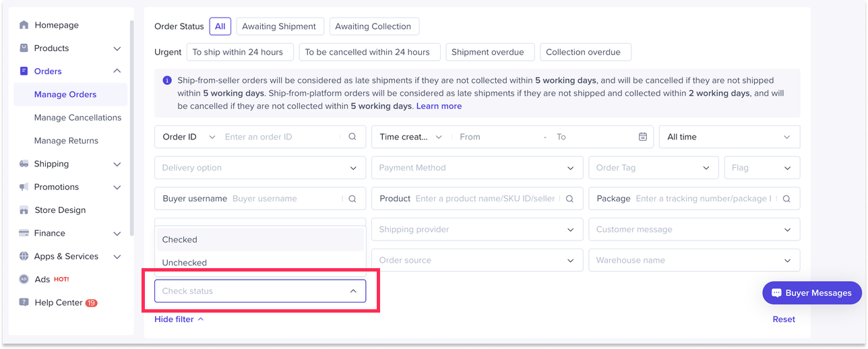Click the Help Center question mark icon
This screenshot has width=868, height=349.
point(24,303)
